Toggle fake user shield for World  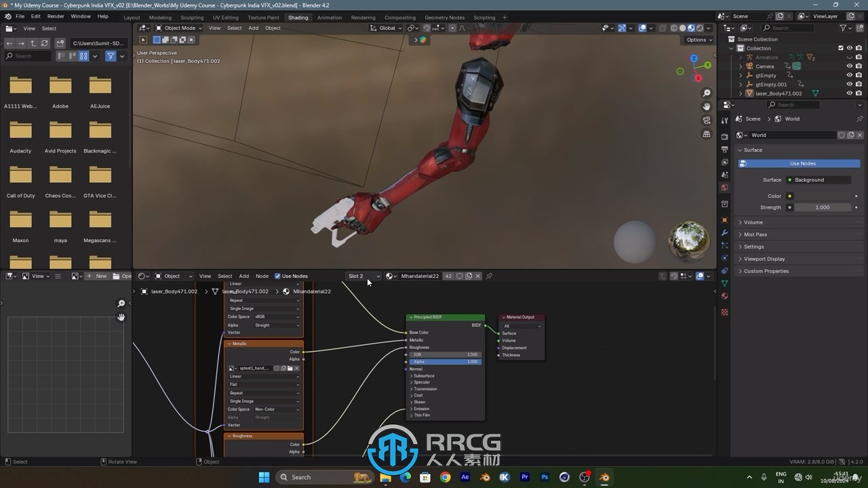coord(842,135)
